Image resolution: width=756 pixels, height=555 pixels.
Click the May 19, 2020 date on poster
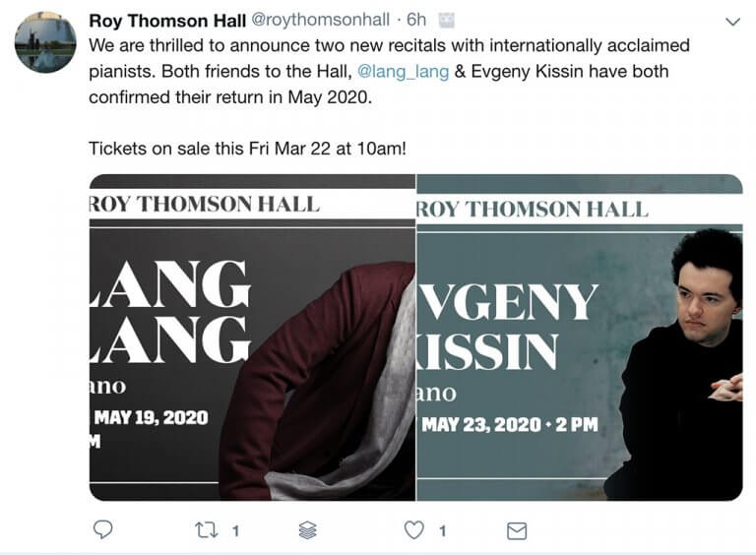(151, 417)
